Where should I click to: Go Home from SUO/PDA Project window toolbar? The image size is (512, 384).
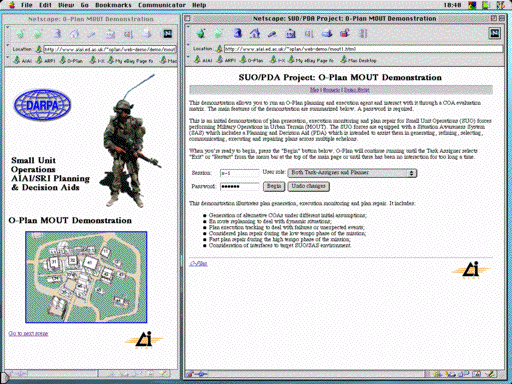[255, 33]
